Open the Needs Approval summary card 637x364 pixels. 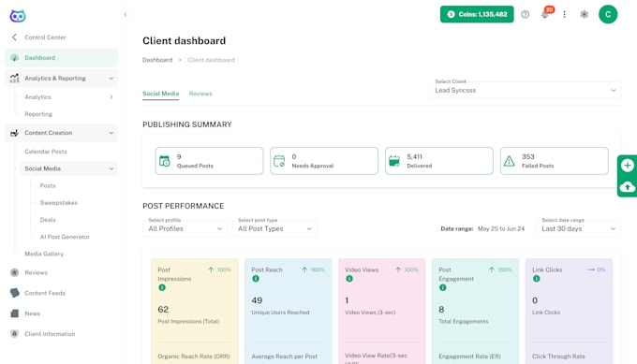coord(324,161)
